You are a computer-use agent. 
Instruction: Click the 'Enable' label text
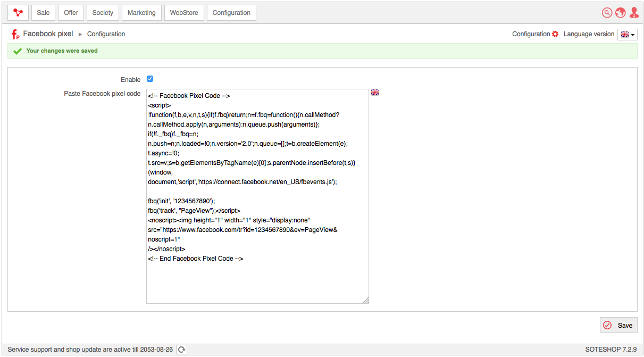(131, 80)
